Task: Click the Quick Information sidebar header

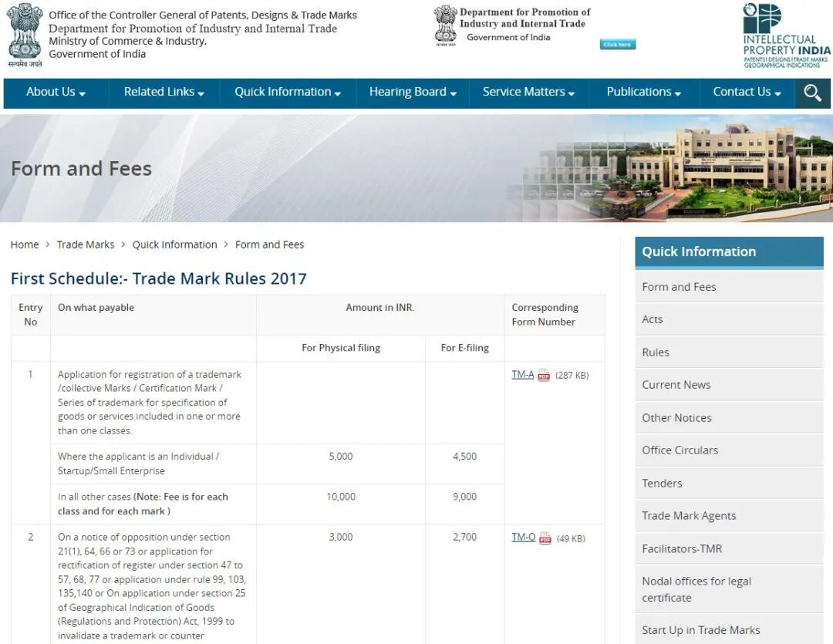Action: 729,252
